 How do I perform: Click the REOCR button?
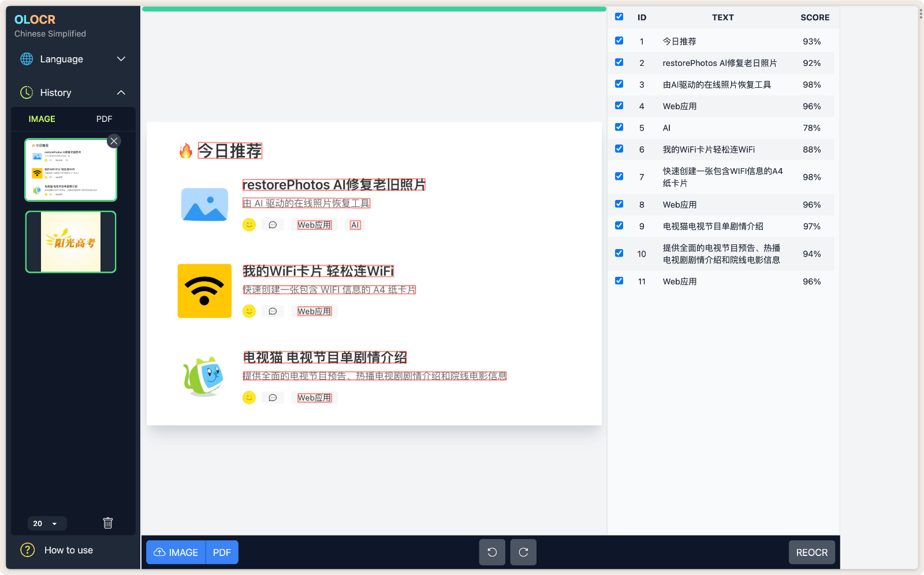coord(811,552)
